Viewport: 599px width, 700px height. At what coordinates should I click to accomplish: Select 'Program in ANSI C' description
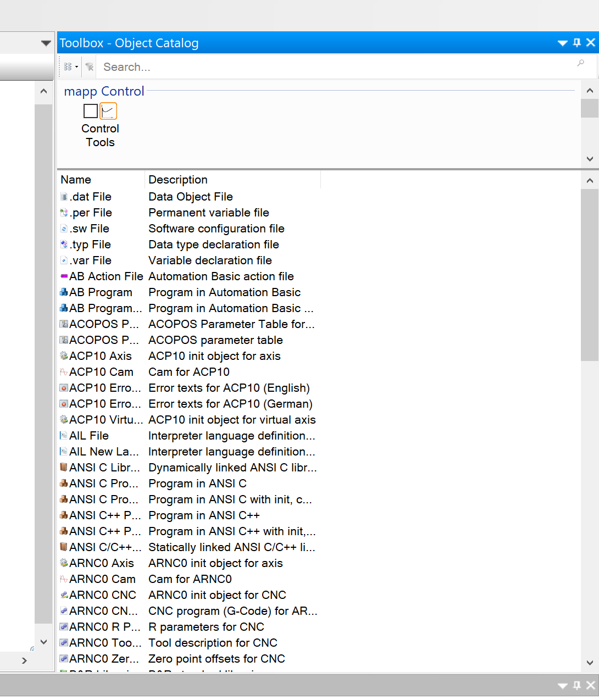coord(197,484)
